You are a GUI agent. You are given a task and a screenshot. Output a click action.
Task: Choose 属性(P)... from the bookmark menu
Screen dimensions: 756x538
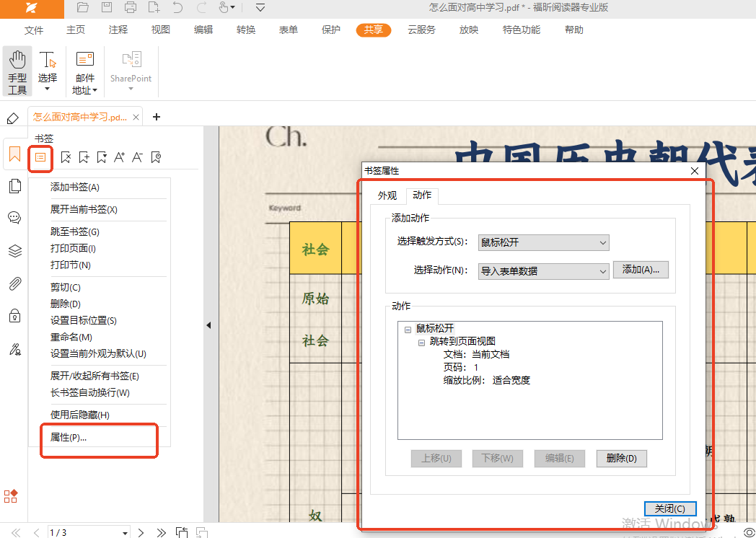pos(69,438)
